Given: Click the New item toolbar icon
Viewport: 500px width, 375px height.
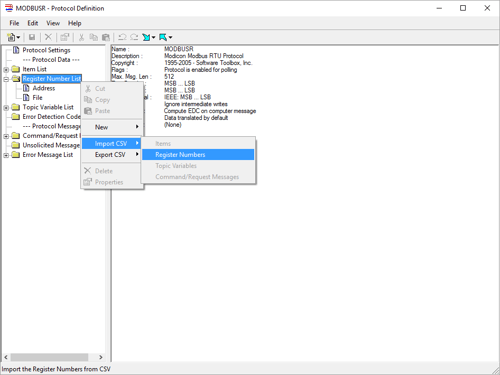Looking at the screenshot, I should 11,37.
